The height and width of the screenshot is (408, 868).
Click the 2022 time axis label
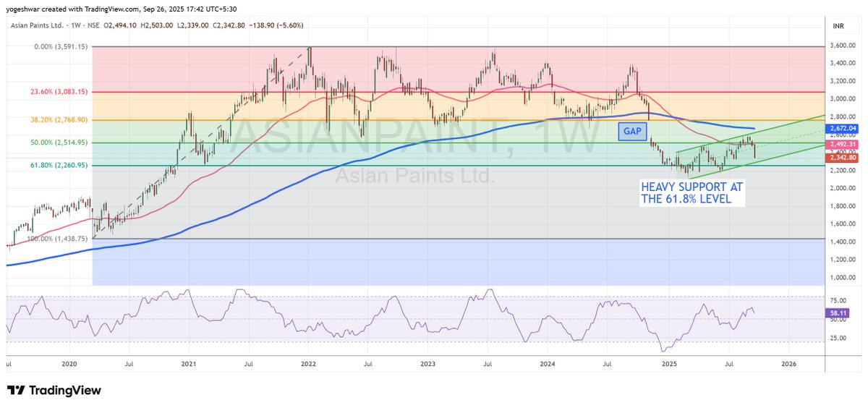tap(309, 365)
